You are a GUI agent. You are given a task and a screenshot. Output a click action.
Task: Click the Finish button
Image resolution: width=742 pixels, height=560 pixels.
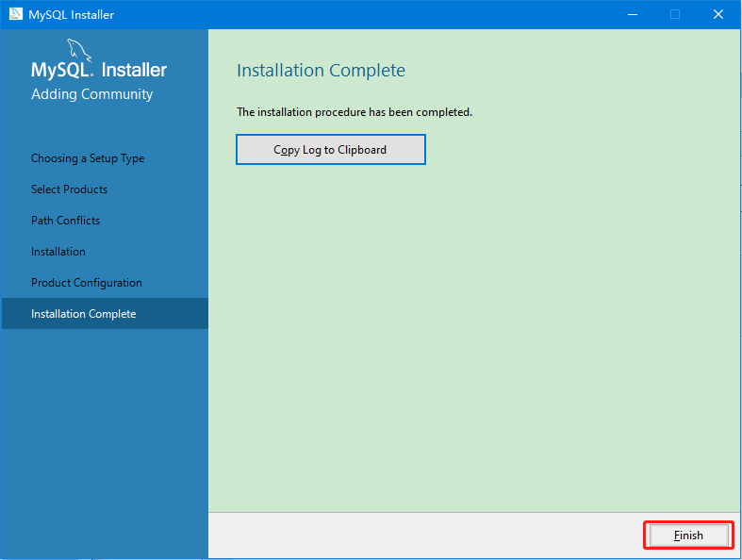pos(688,535)
